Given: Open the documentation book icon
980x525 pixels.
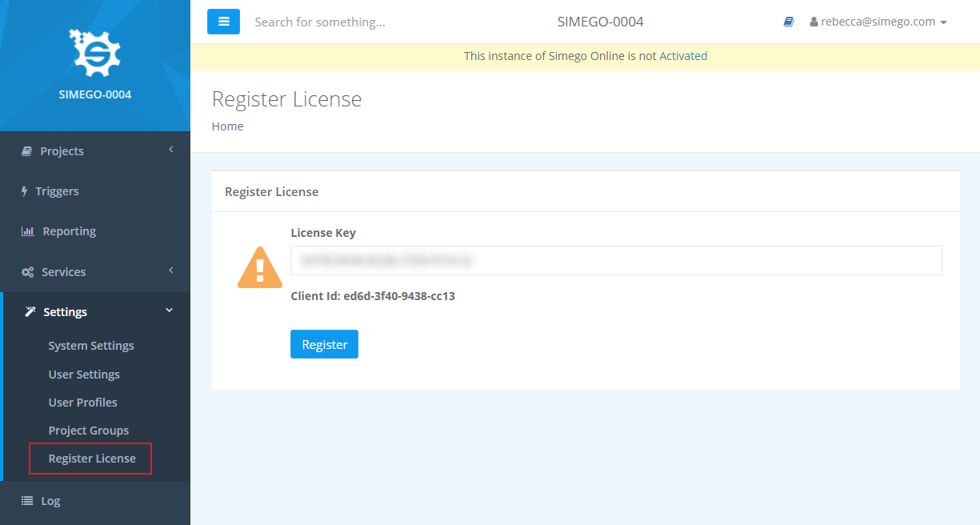Looking at the screenshot, I should [x=789, y=22].
